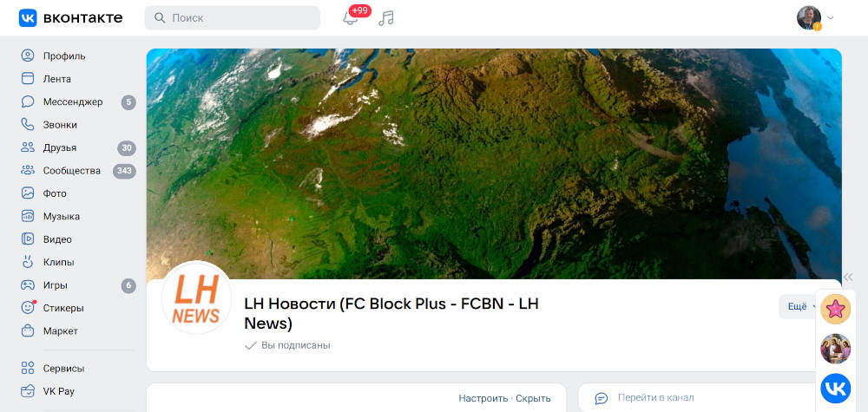Open the notifications bell icon
This screenshot has height=412, width=868.
click(x=350, y=17)
